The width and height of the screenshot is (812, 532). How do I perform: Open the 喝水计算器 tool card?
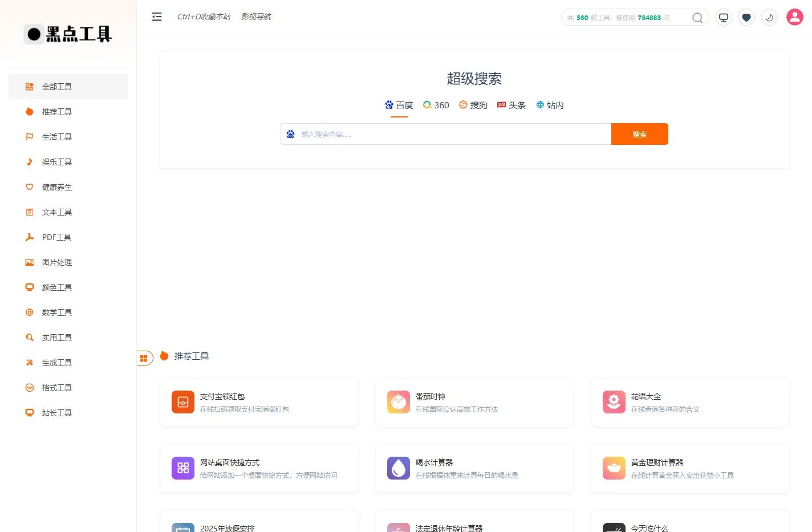[474, 468]
